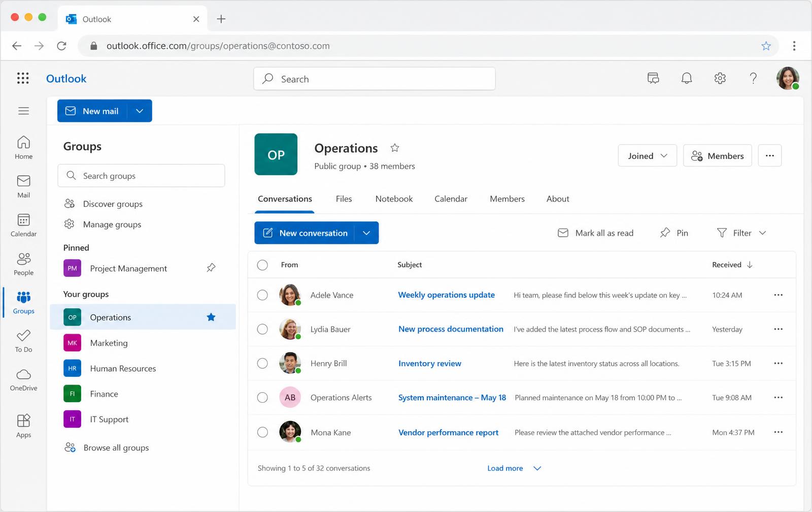This screenshot has height=512, width=812.
Task: Go to Home in the sidebar
Action: [23, 148]
